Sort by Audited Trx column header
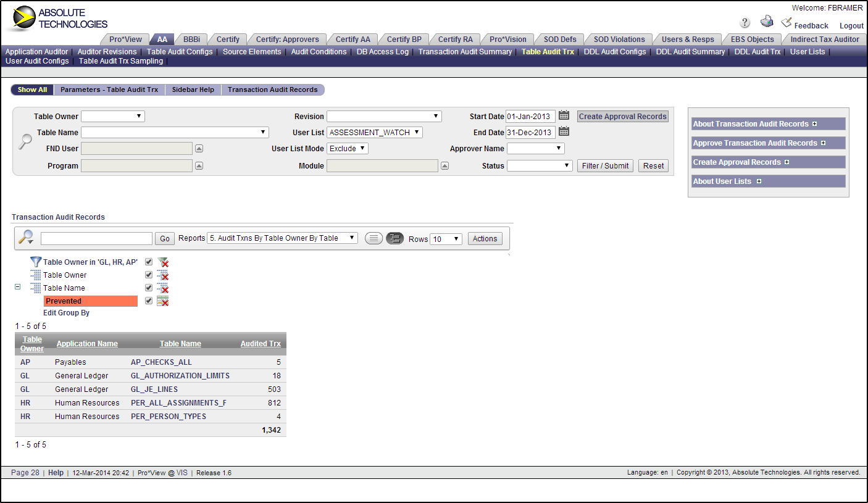Screen dimensions: 868x503 [261, 344]
